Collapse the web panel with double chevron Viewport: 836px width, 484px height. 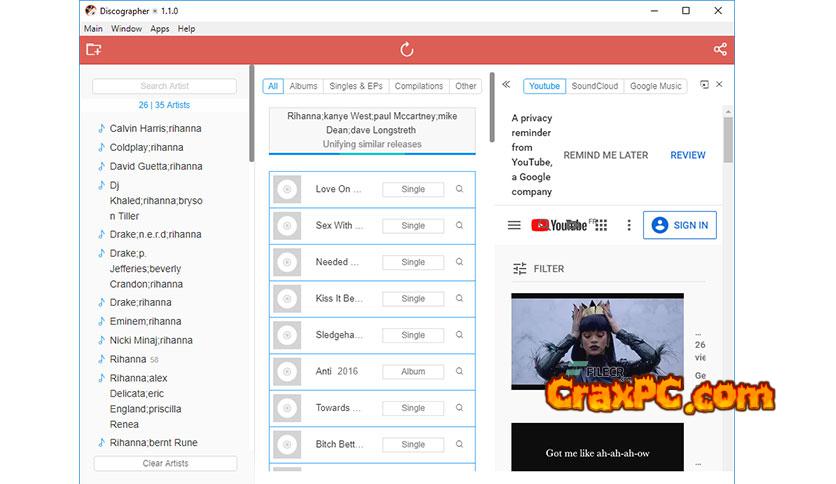click(x=506, y=86)
